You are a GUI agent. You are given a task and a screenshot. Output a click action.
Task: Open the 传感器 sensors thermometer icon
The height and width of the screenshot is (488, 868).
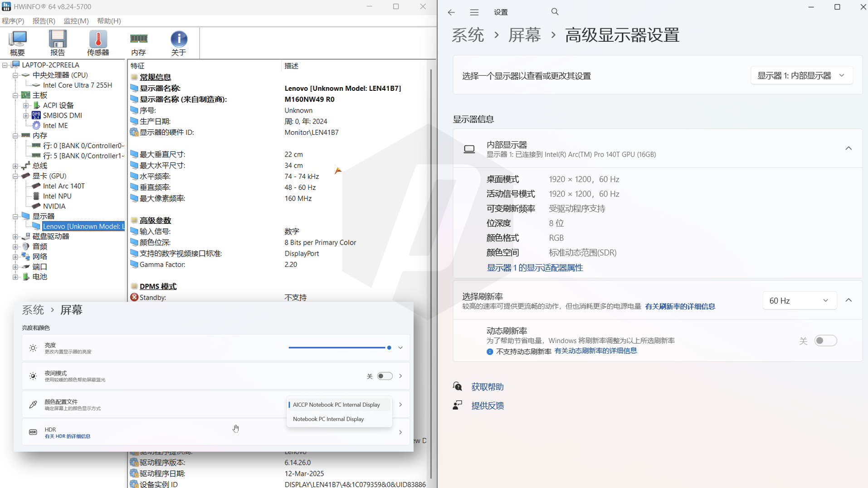click(x=98, y=43)
